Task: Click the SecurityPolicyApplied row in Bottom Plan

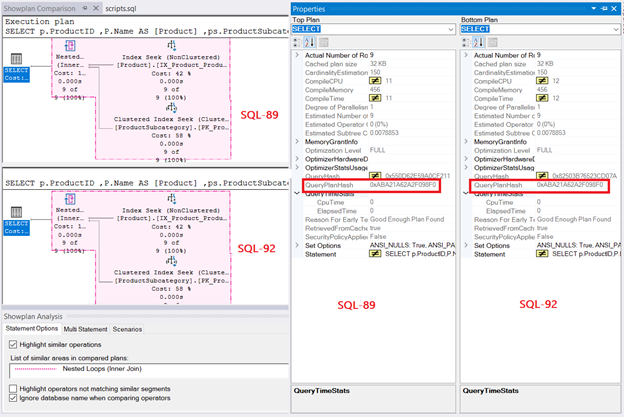Action: point(545,237)
